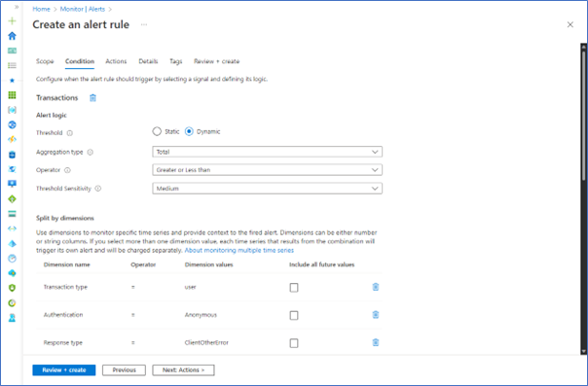Switch to the Review + create tab

tap(216, 61)
